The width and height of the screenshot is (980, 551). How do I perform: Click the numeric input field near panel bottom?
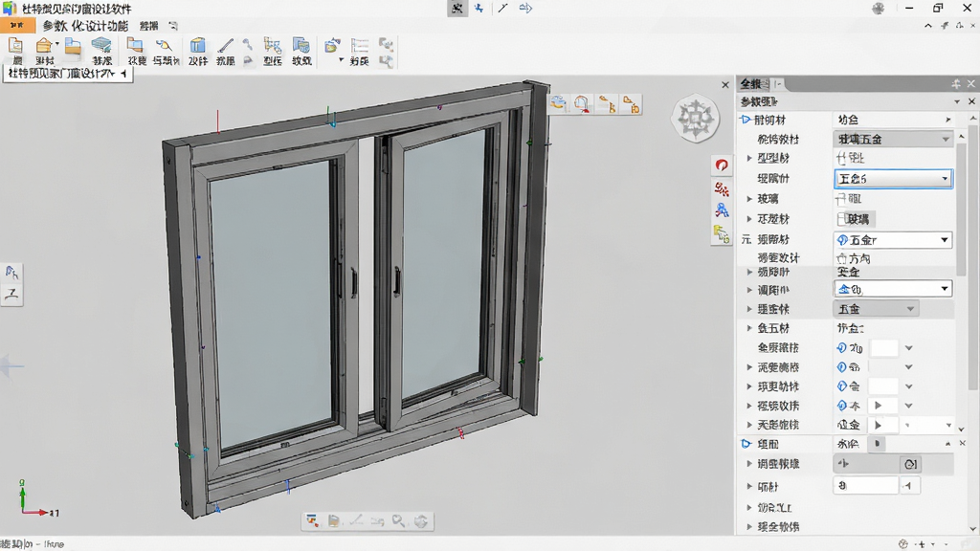[x=865, y=485]
